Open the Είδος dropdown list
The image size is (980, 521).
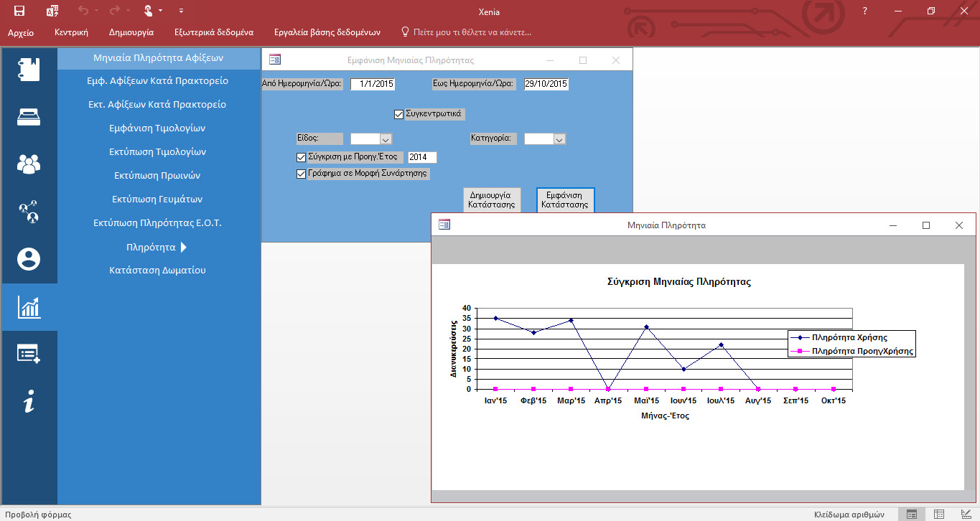(x=385, y=139)
